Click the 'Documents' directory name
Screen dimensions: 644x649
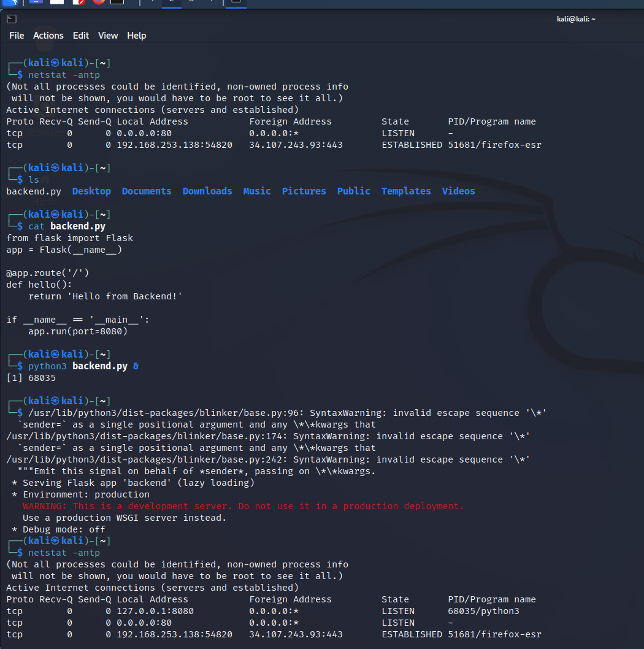(x=147, y=191)
